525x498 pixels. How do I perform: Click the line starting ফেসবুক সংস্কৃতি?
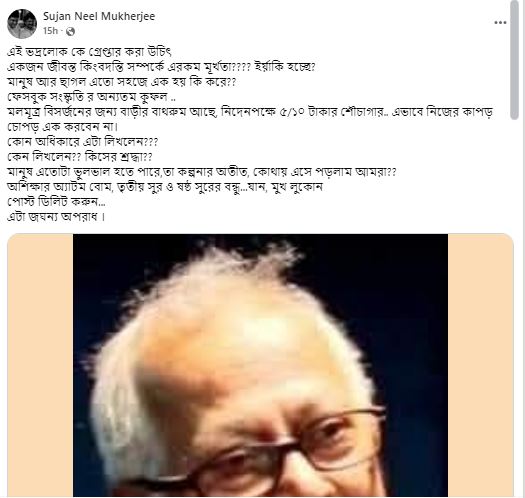pos(92,97)
